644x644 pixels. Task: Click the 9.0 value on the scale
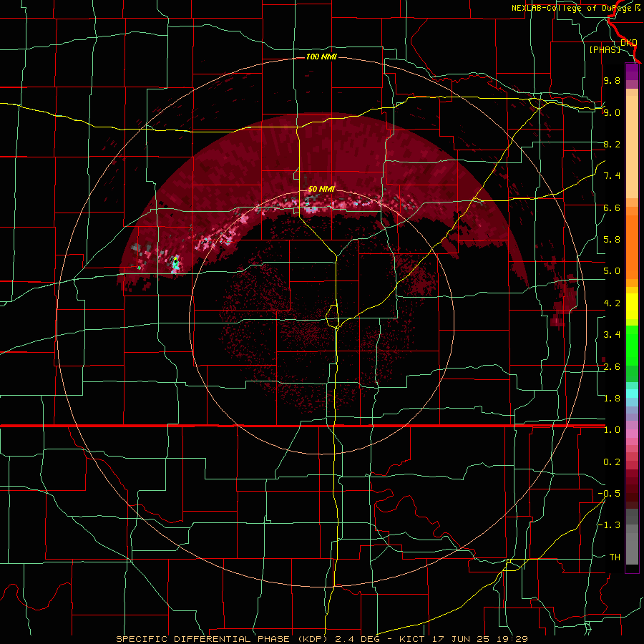(612, 112)
